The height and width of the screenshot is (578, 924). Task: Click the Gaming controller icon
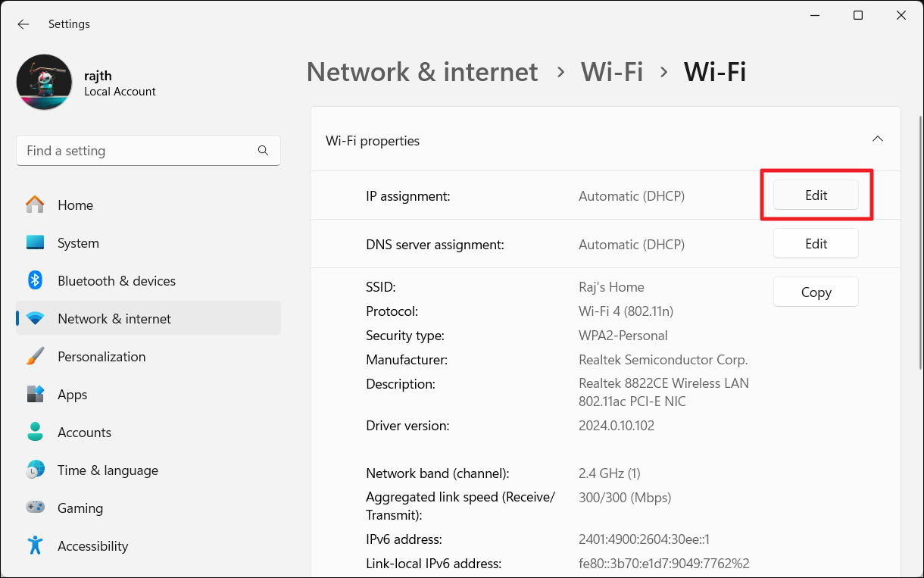(35, 508)
